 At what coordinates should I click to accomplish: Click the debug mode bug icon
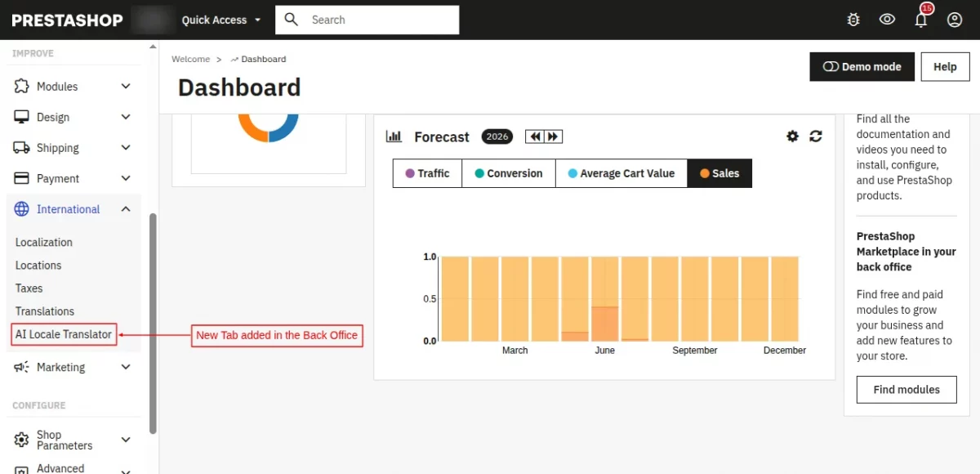pos(853,20)
